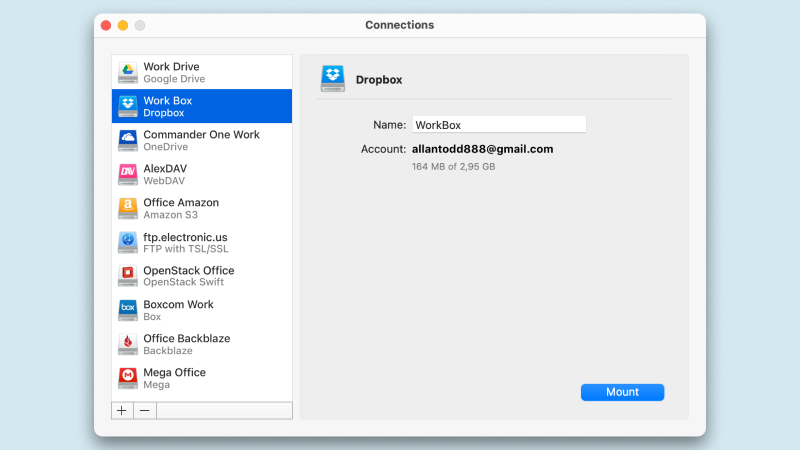Click the FTP with TSL/SSL subtitle

tap(186, 249)
